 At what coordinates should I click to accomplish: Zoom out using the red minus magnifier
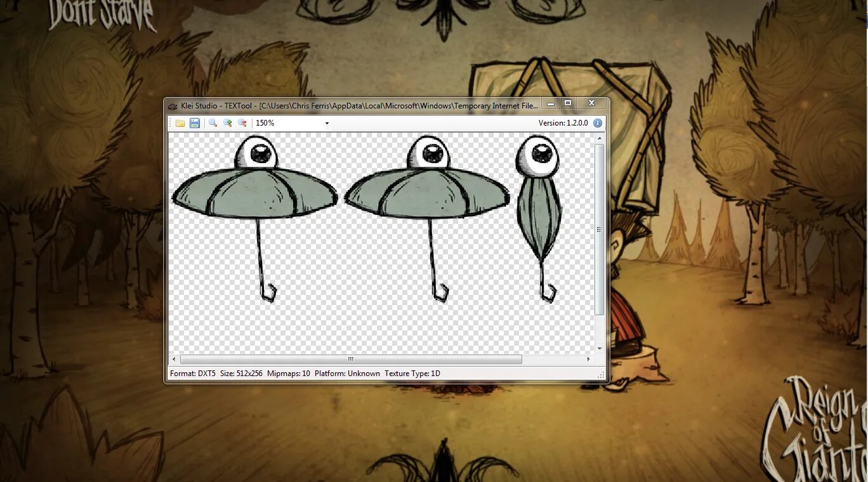point(242,123)
